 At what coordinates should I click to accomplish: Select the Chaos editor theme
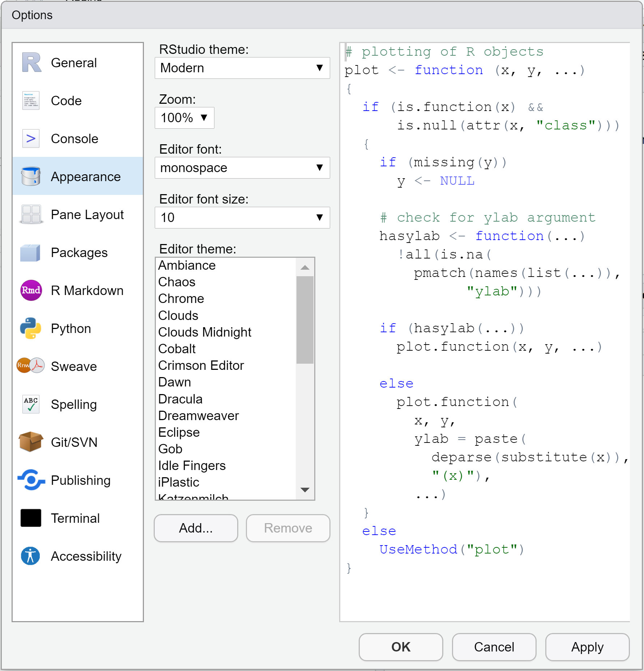pos(226,282)
